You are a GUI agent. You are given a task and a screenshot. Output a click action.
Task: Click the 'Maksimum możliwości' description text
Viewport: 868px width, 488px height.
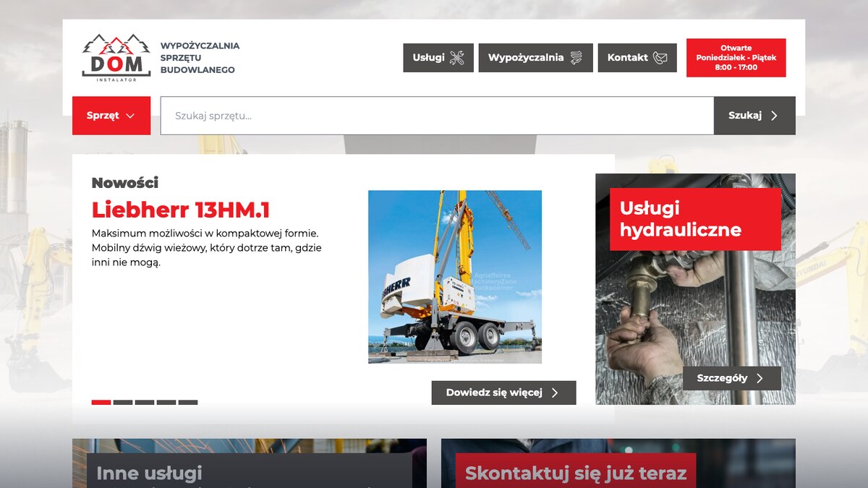point(207,248)
